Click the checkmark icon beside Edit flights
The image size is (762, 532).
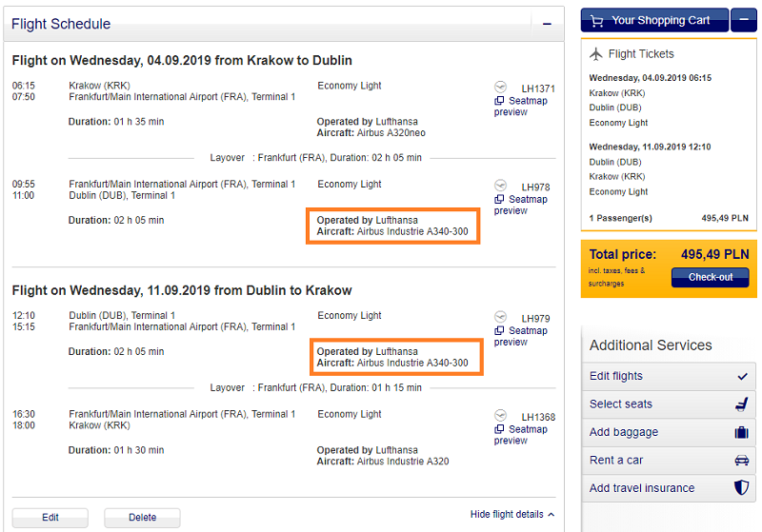pyautogui.click(x=743, y=376)
